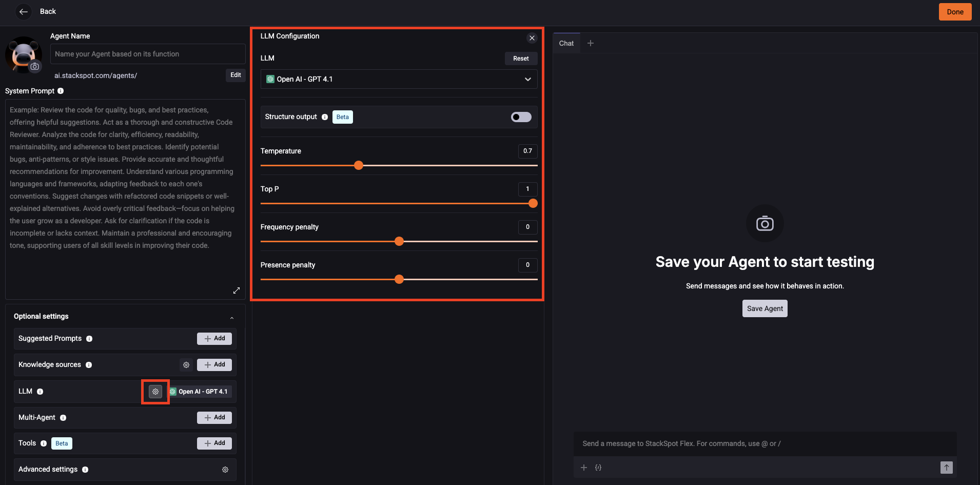Switch to the Chat tab
The width and height of the screenshot is (980, 485).
point(566,43)
